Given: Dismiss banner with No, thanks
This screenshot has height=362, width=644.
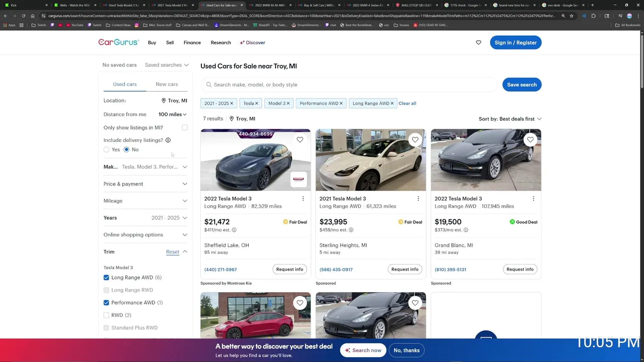Looking at the screenshot, I should click(407, 350).
